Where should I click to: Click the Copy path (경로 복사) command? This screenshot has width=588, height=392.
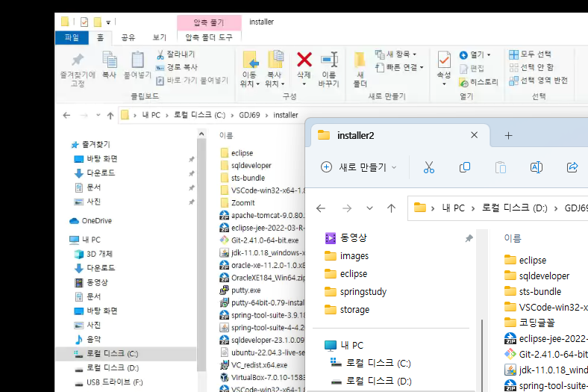[177, 67]
